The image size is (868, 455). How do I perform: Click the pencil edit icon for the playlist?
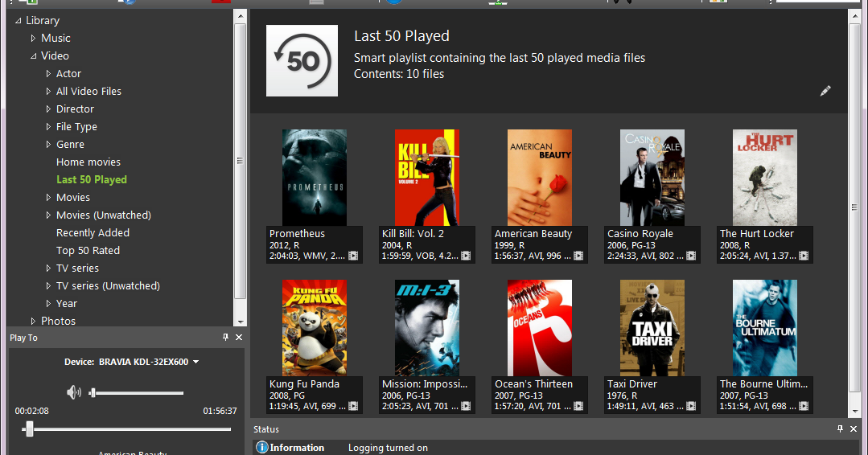point(825,91)
